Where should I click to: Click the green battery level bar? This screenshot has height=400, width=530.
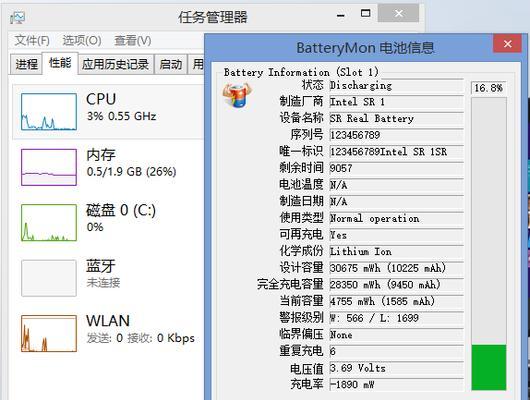pos(489,368)
